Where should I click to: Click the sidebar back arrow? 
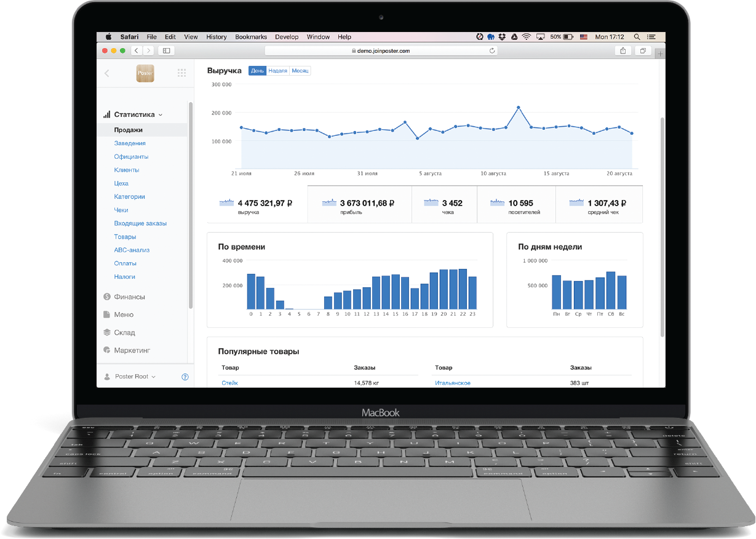click(x=107, y=73)
